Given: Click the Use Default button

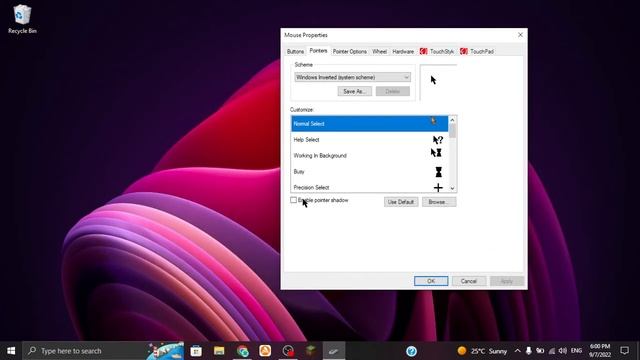Looking at the screenshot, I should [x=401, y=202].
